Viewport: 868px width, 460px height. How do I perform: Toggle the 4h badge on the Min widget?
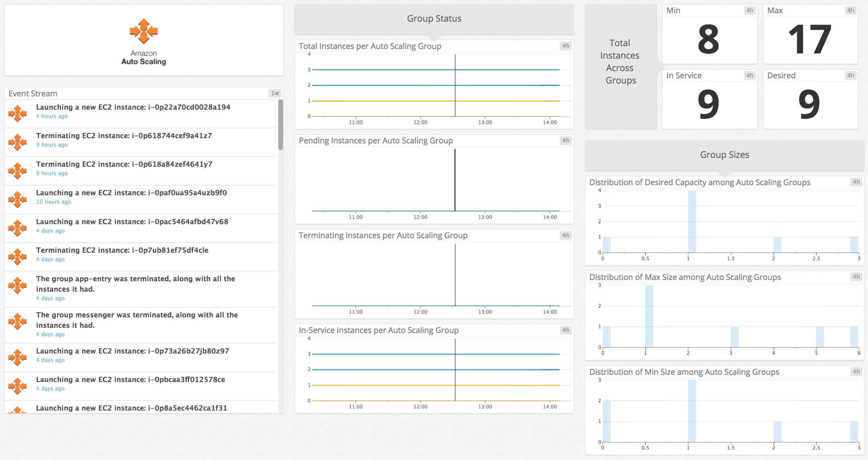click(x=749, y=10)
